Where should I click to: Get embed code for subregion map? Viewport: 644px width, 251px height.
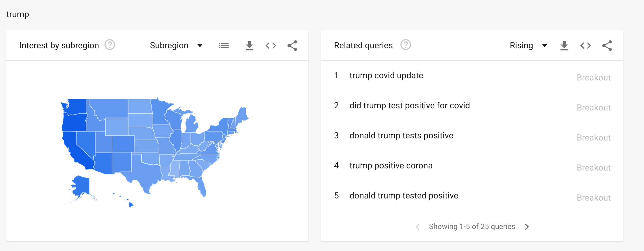271,46
